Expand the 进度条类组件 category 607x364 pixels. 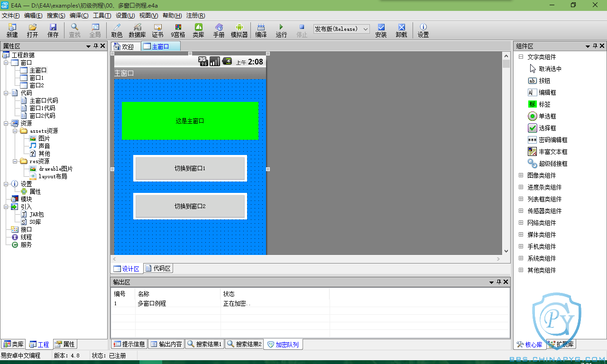[521, 187]
